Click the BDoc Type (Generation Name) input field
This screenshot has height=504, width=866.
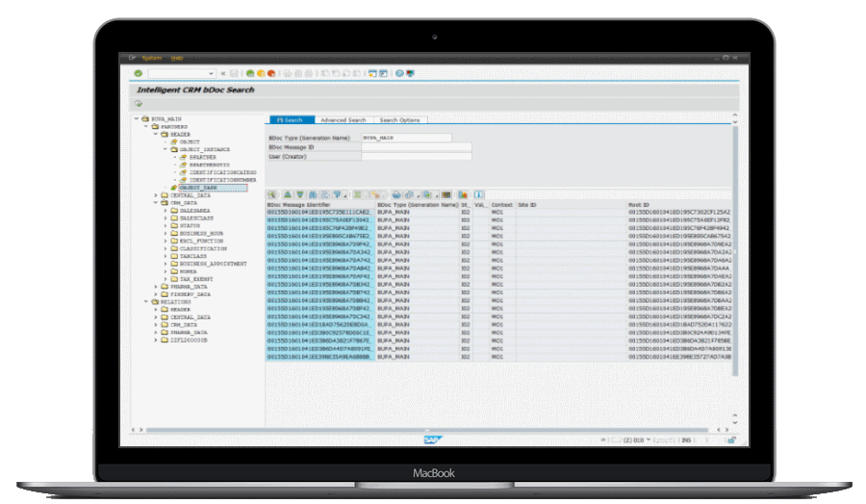pyautogui.click(x=406, y=138)
